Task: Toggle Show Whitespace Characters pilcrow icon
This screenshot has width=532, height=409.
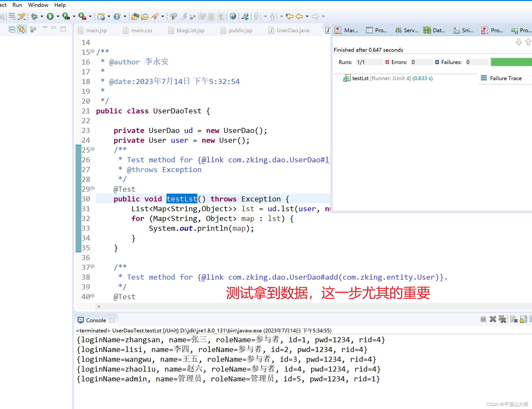Action: [221, 16]
